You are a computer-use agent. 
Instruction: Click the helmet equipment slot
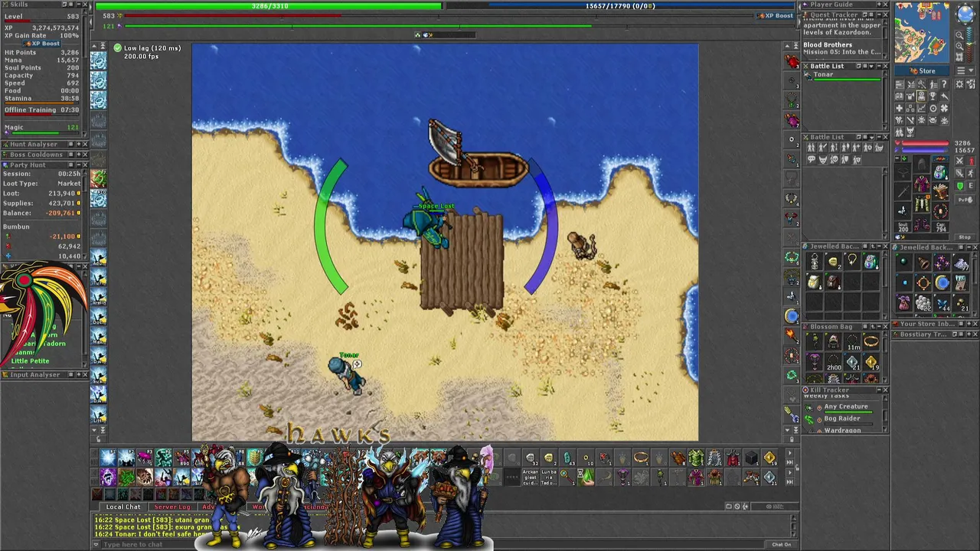[922, 163]
